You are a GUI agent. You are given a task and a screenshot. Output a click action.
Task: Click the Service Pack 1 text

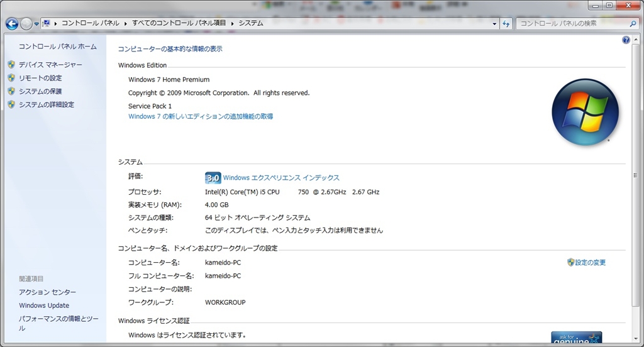click(x=150, y=106)
